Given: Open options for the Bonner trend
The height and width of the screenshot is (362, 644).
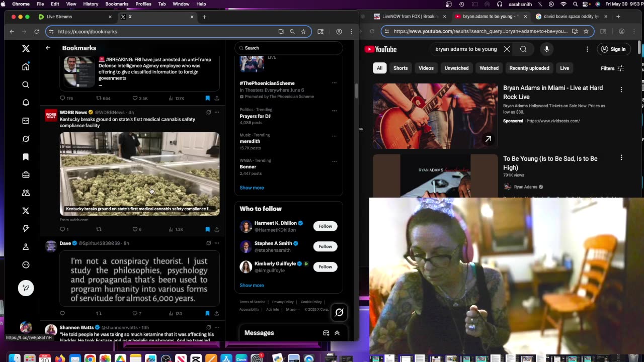Looking at the screenshot, I should [334, 161].
